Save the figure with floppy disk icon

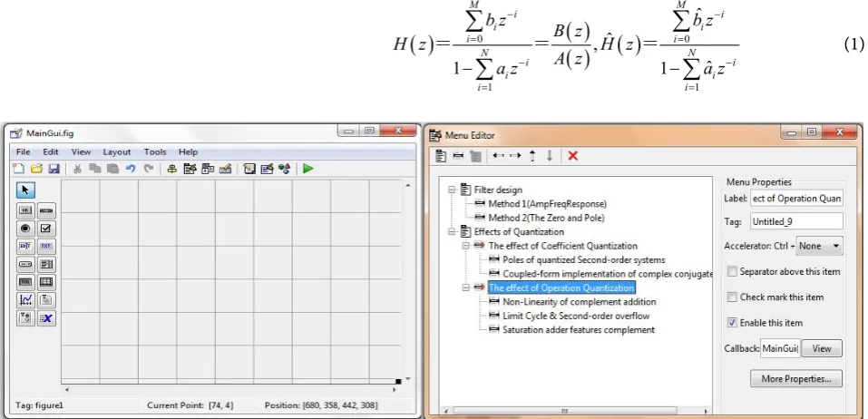[x=54, y=169]
